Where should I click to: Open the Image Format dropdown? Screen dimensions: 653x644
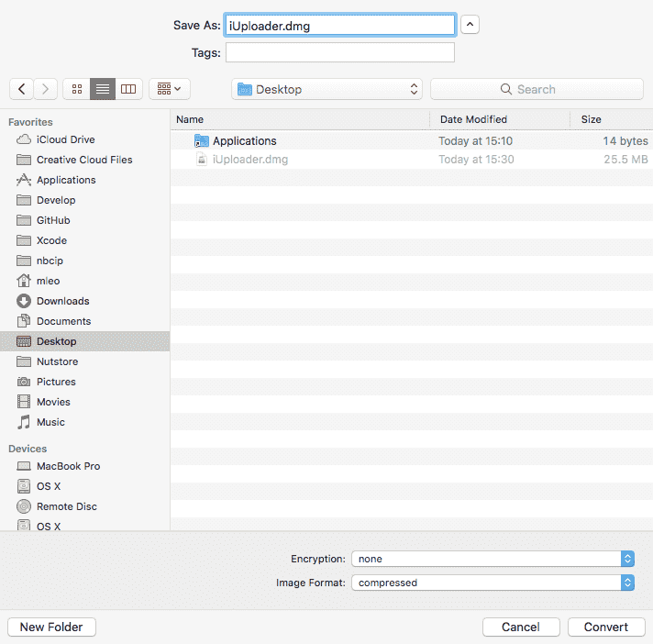(x=493, y=583)
